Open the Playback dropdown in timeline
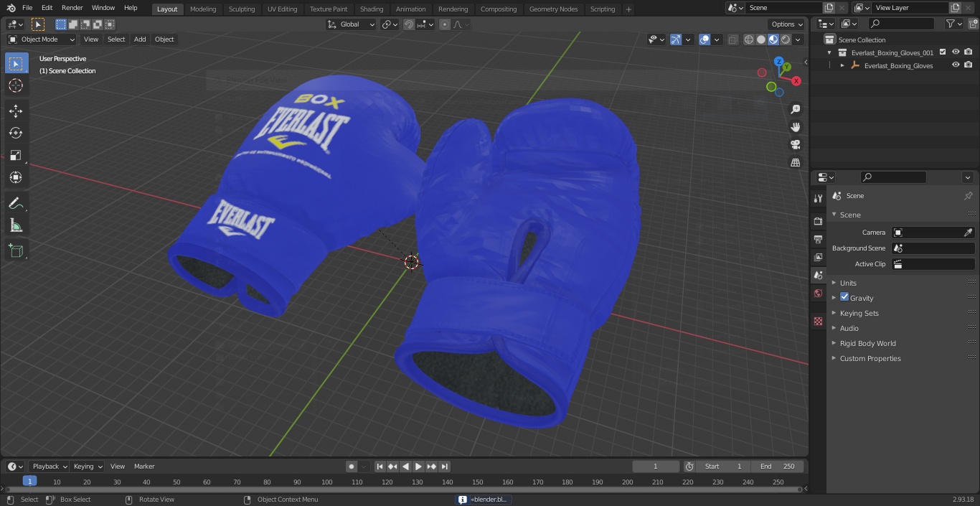The image size is (980, 506). (x=50, y=467)
